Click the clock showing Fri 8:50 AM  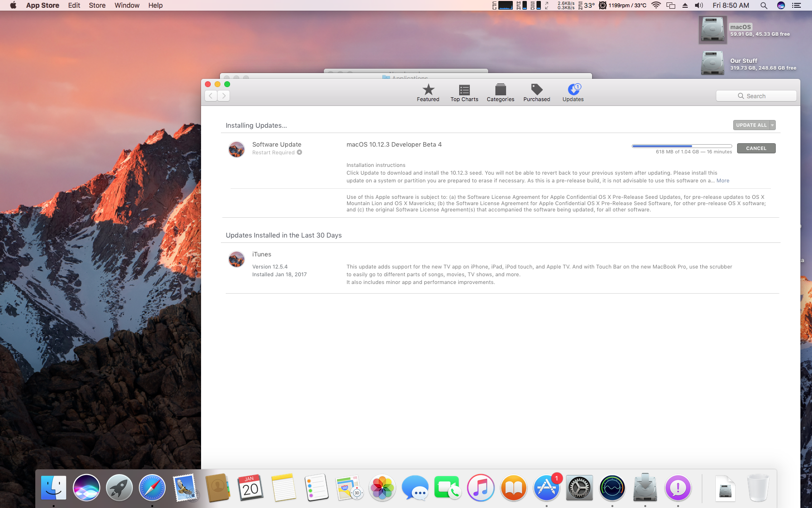[x=731, y=5]
